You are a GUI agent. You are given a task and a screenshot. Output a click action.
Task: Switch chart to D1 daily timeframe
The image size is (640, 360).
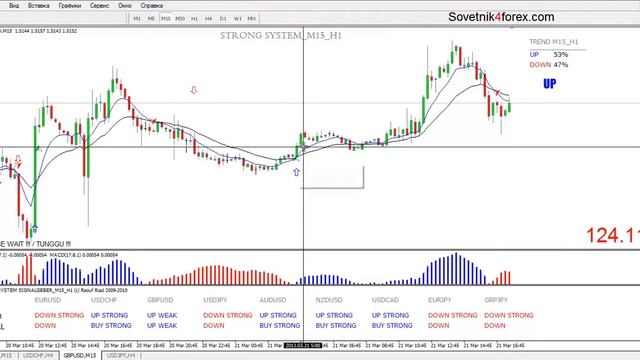pyautogui.click(x=223, y=18)
